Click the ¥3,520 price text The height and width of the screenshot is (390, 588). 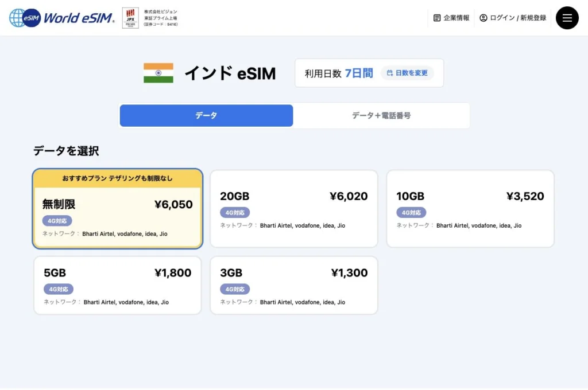[525, 196]
